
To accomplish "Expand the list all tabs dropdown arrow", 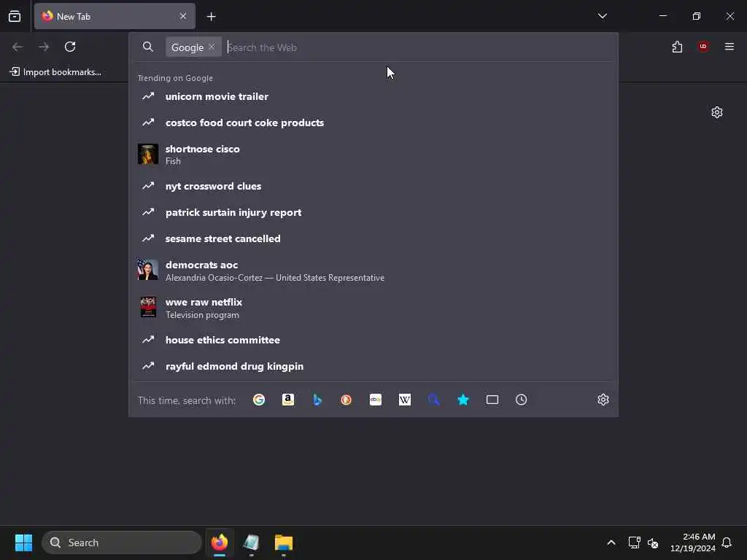I will click(x=602, y=16).
